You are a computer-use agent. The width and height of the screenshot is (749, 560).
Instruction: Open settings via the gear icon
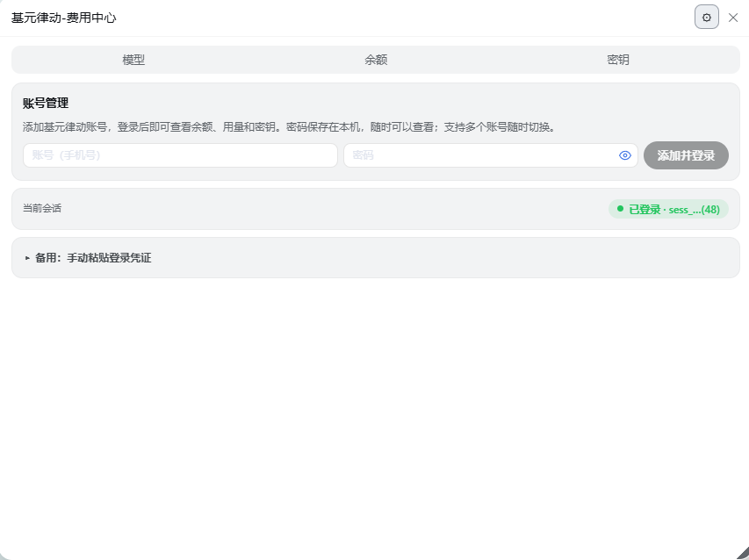pos(706,18)
